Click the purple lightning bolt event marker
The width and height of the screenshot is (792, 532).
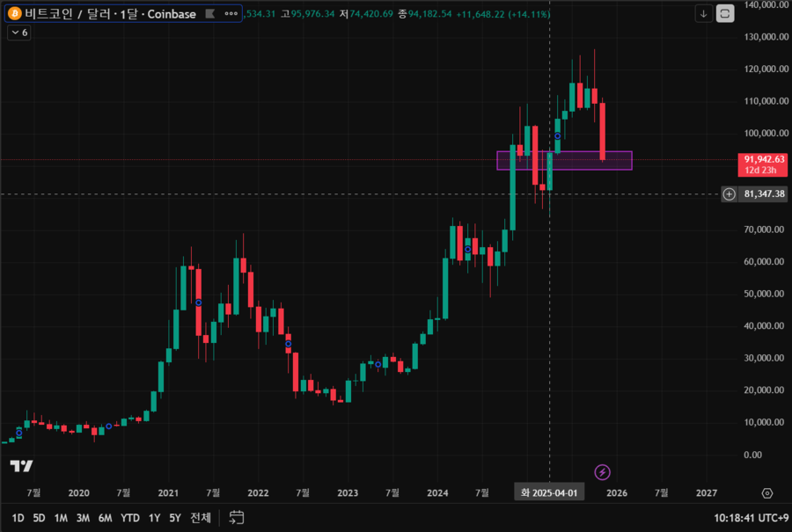(602, 472)
